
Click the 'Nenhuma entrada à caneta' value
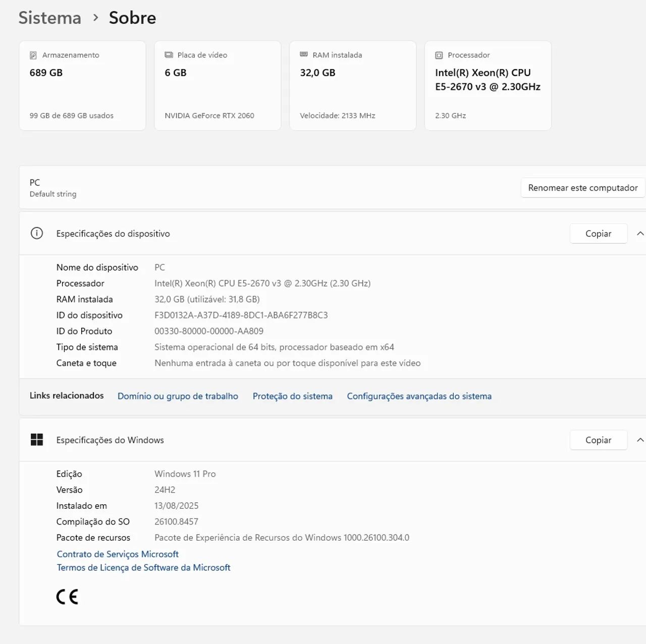pyautogui.click(x=288, y=363)
